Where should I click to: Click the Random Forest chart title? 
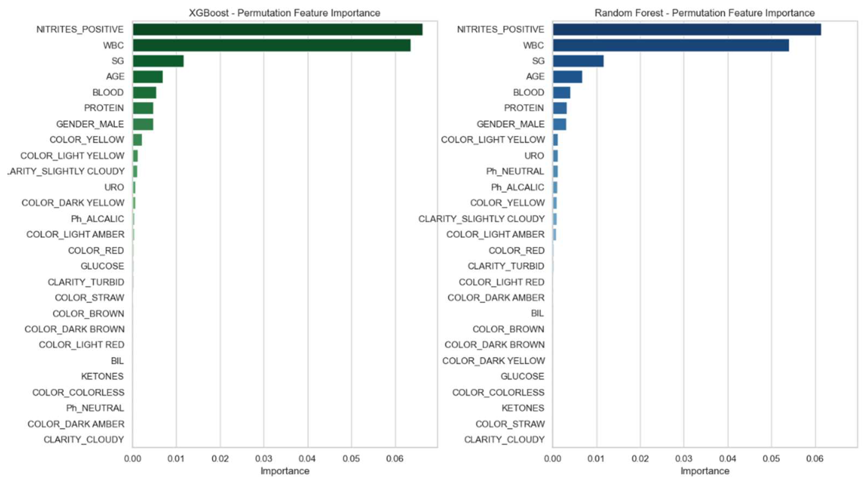704,13
